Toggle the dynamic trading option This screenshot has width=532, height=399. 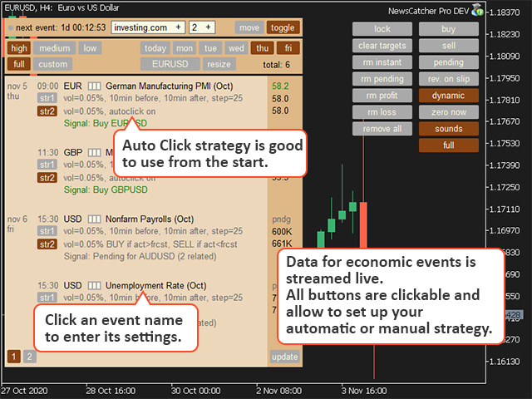point(449,96)
